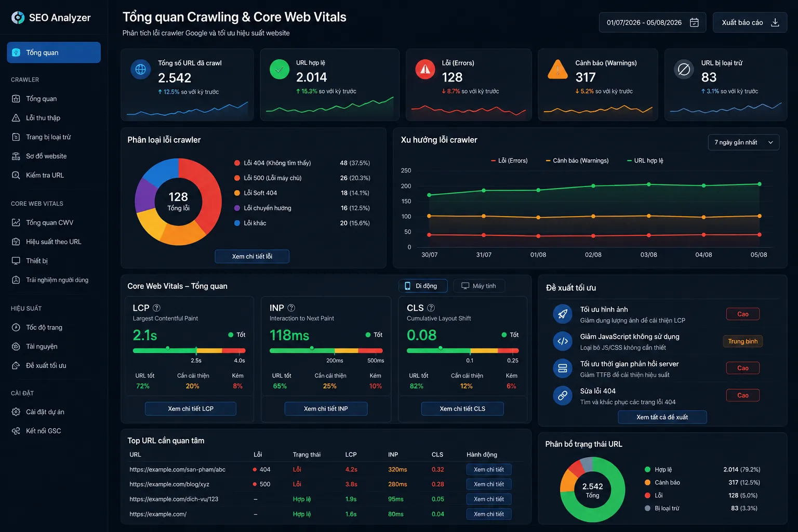Viewport: 798px width, 532px height.
Task: Click the INP threshold gauge bar
Action: (x=326, y=351)
